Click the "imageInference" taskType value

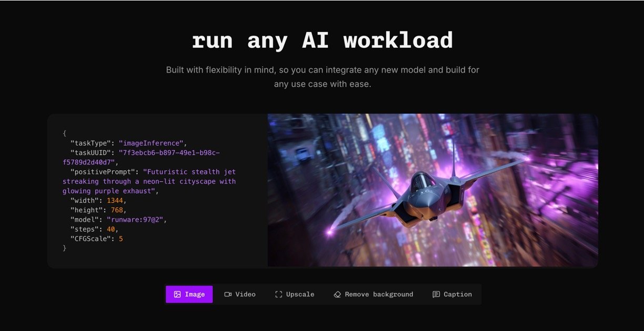[152, 143]
